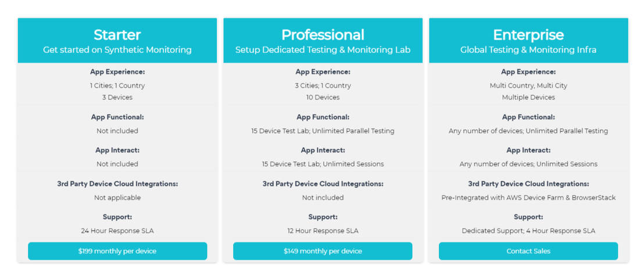Click 'Any number of devices; Unlimited Parallel Testing'
The height and width of the screenshot is (275, 644).
(x=528, y=131)
